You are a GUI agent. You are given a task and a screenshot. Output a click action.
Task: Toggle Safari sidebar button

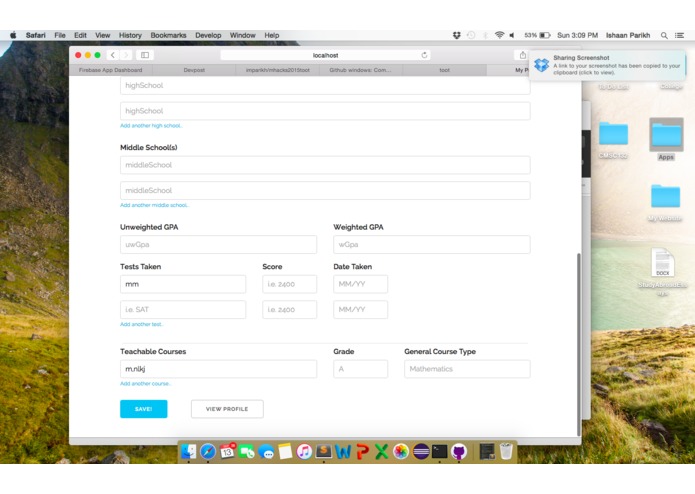point(145,55)
